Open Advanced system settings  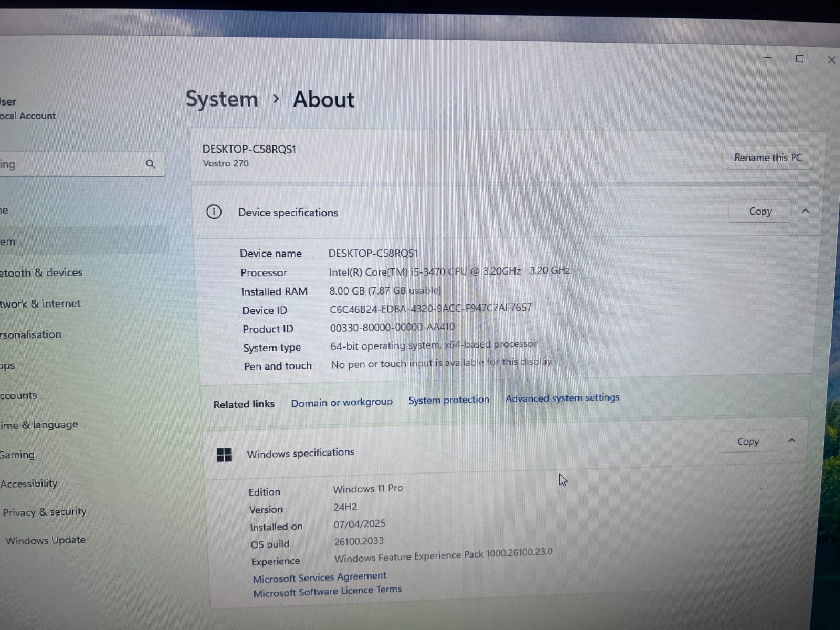pos(562,398)
